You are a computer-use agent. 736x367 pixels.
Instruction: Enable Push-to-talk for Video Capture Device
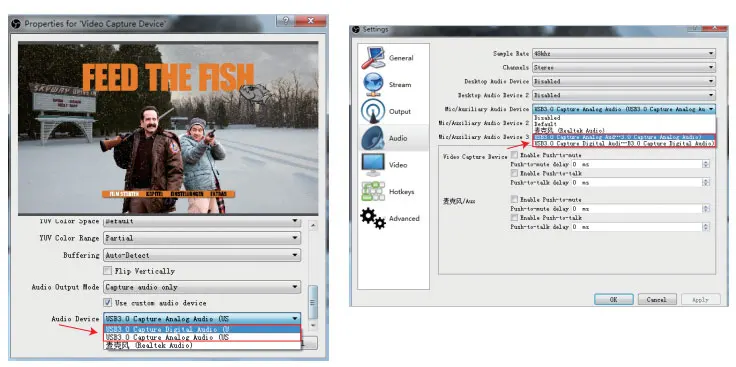tap(514, 173)
